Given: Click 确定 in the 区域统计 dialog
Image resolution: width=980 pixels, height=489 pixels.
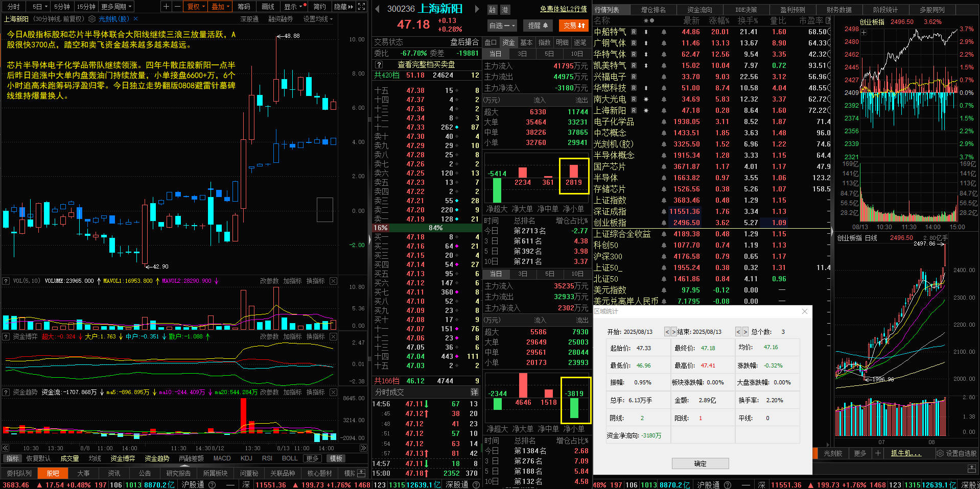Looking at the screenshot, I should [700, 463].
